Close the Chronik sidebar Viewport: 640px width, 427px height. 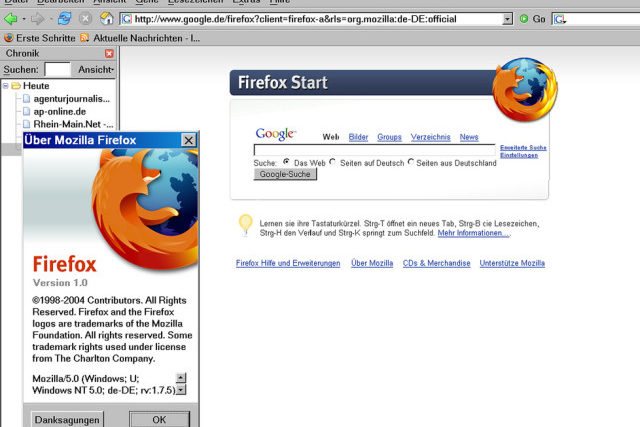[109, 53]
